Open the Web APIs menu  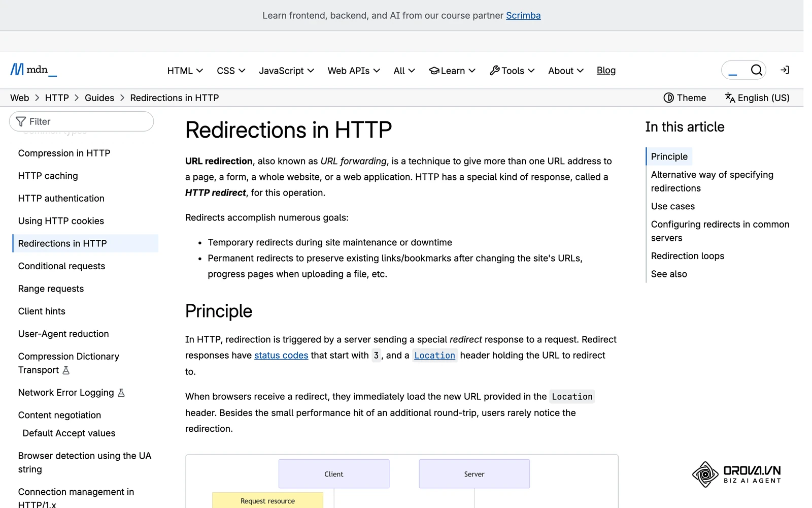click(x=354, y=71)
